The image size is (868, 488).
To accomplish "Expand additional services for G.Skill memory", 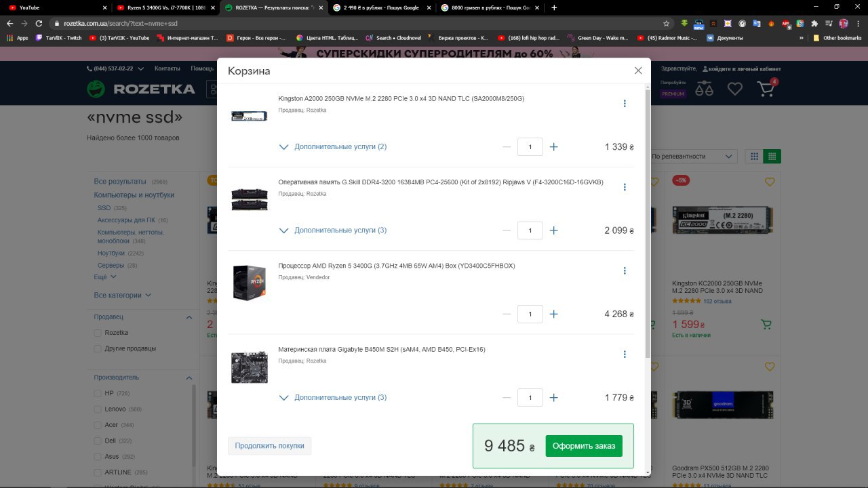I will pos(333,230).
